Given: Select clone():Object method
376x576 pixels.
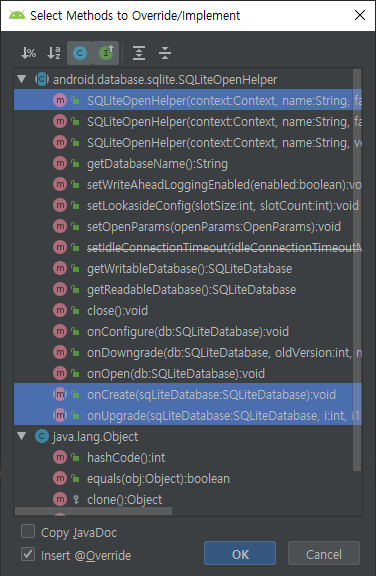Looking at the screenshot, I should tap(188, 499).
